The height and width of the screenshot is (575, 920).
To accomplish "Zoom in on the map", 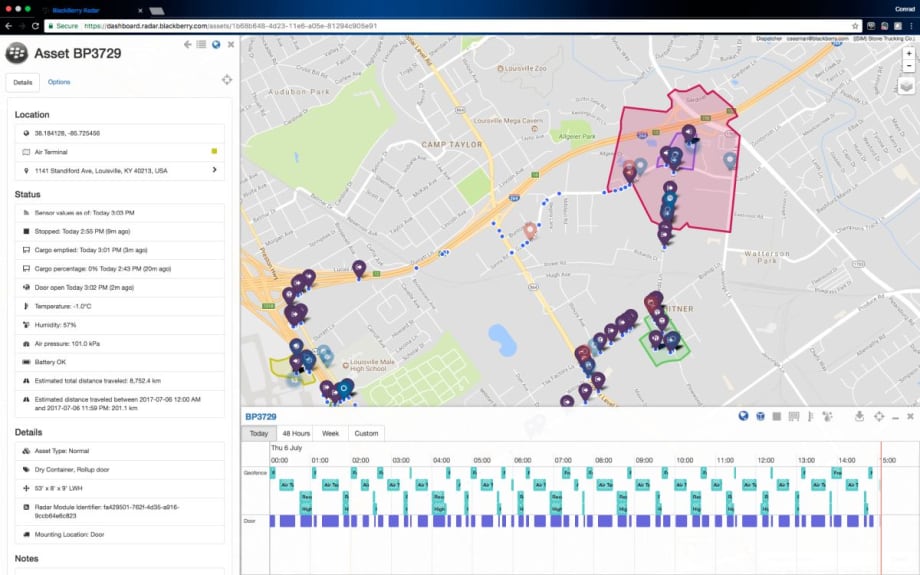I will point(908,53).
